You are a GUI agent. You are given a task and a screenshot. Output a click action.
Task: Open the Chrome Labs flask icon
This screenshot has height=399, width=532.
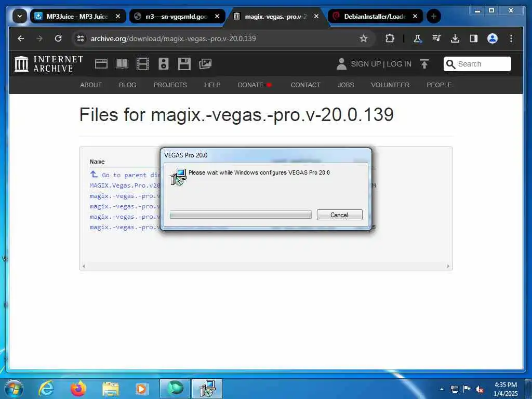417,38
